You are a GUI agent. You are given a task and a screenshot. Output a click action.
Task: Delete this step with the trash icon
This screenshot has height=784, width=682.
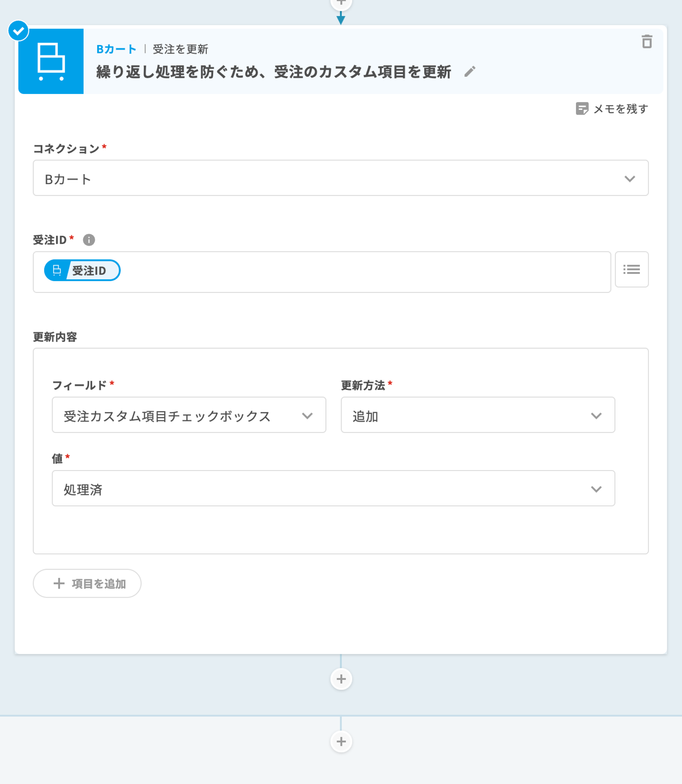pos(647,42)
